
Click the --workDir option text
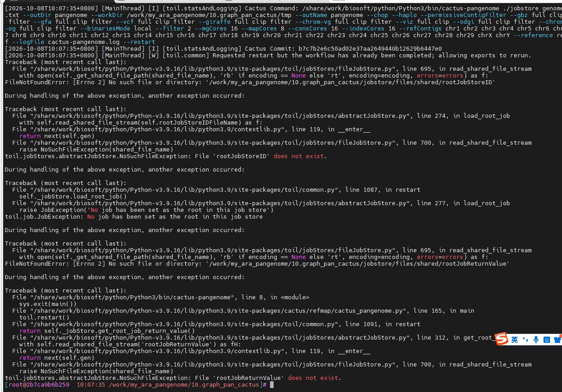(107, 15)
